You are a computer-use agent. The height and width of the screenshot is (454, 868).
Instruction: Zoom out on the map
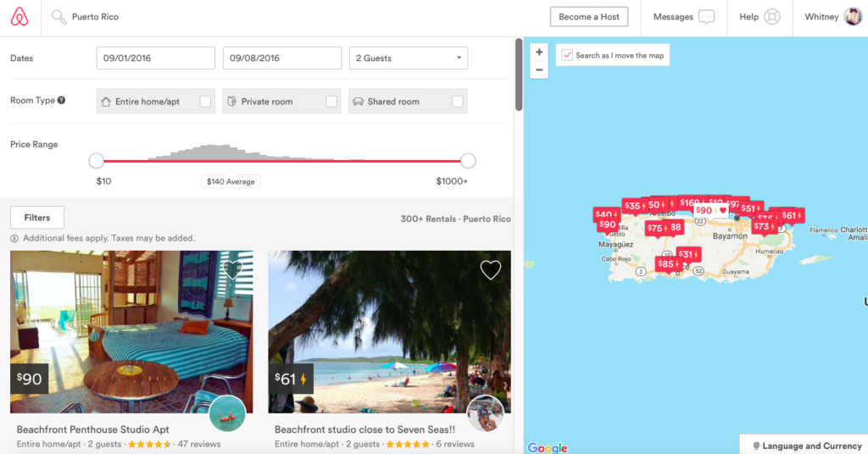(x=539, y=69)
